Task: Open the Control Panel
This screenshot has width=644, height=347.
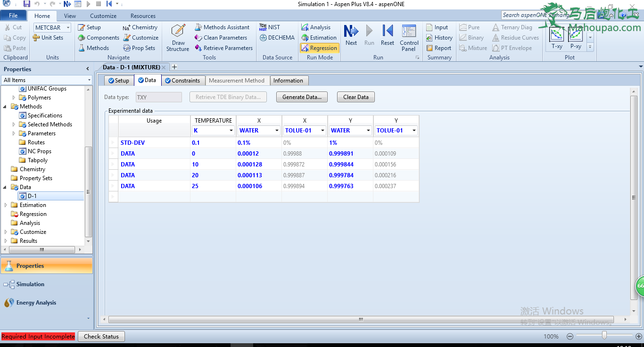Action: tap(409, 38)
